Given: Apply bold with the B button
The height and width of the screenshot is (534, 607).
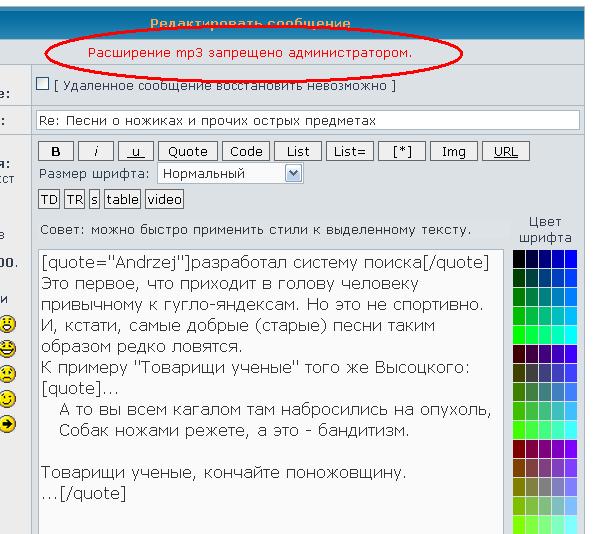Looking at the screenshot, I should tap(56, 152).
